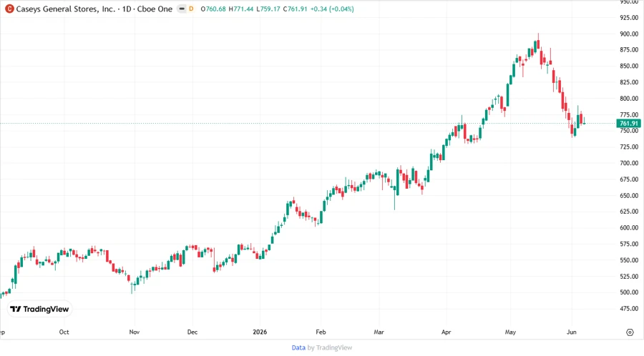This screenshot has width=644, height=356.
Task: Click the Mar label on time axis
Action: point(379,332)
